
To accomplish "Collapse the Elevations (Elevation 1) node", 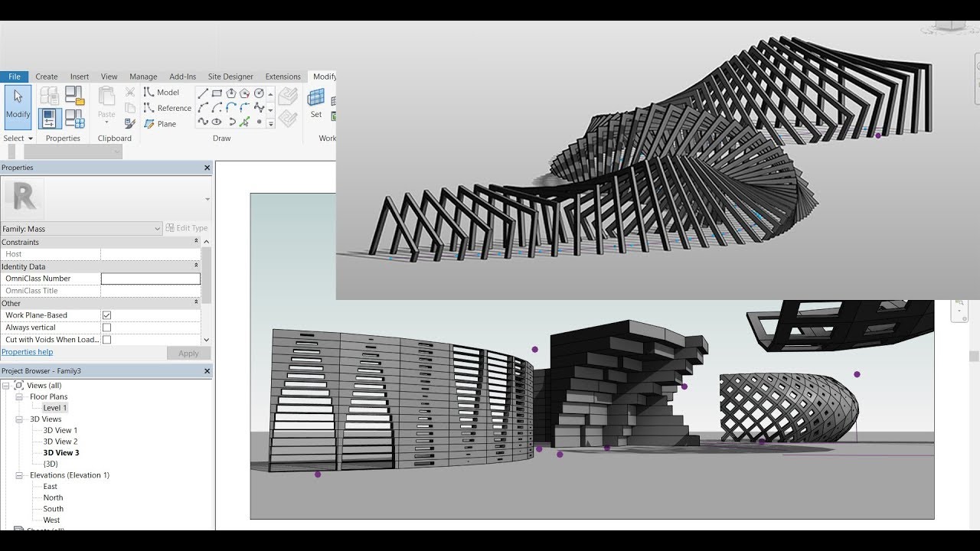I will pyautogui.click(x=19, y=475).
